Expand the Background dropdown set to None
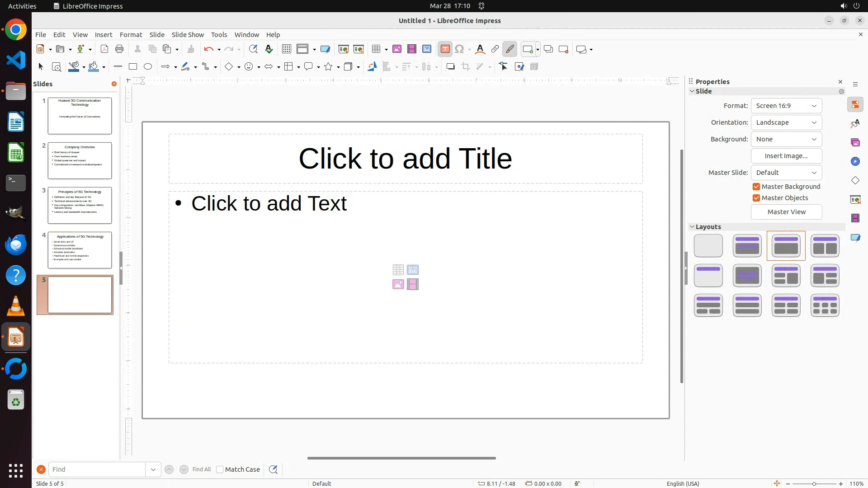The image size is (868, 488). coord(786,139)
